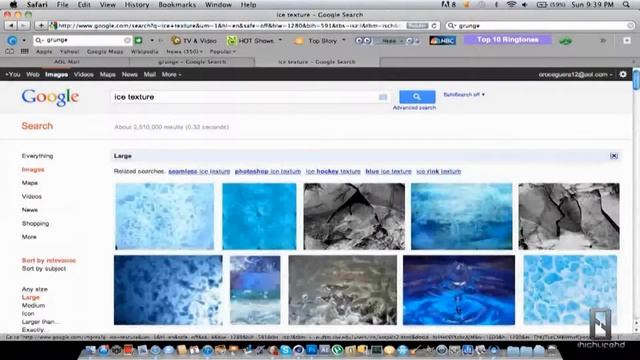Click the blue Google search button

click(x=417, y=97)
